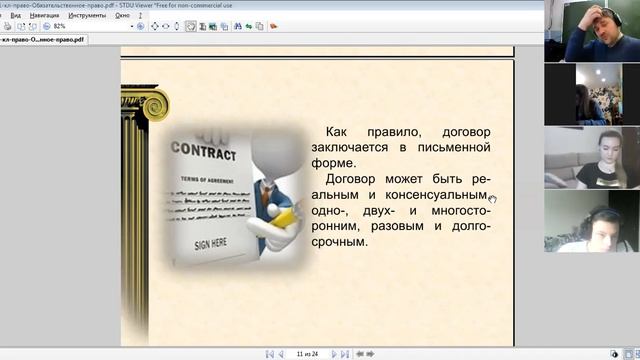
Task: Select the image selection tool
Action: pos(213,27)
